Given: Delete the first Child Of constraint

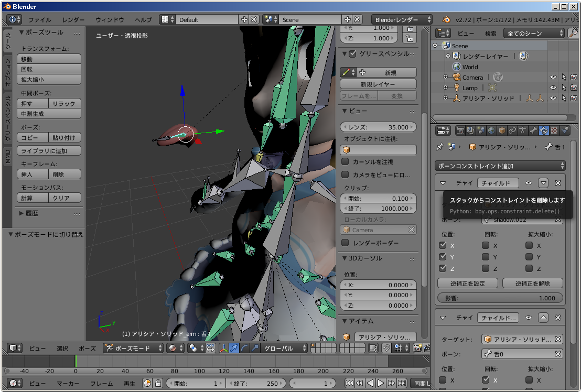Looking at the screenshot, I should tap(557, 183).
